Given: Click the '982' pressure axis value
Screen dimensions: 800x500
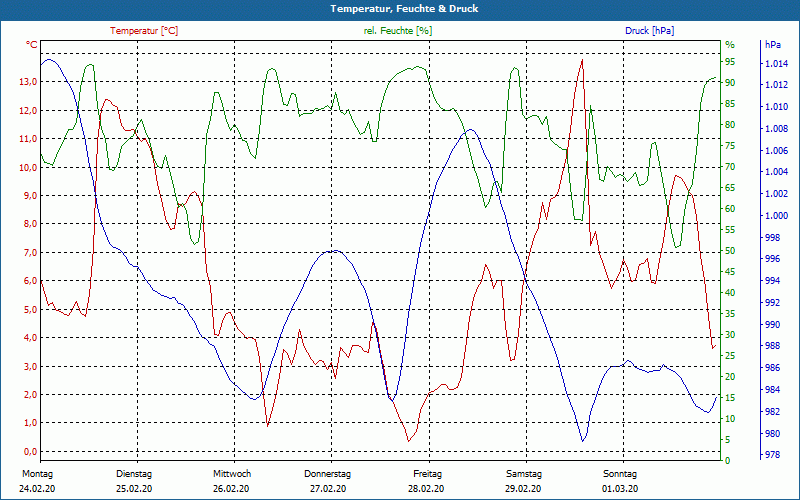Looking at the screenshot, I should coord(772,412).
